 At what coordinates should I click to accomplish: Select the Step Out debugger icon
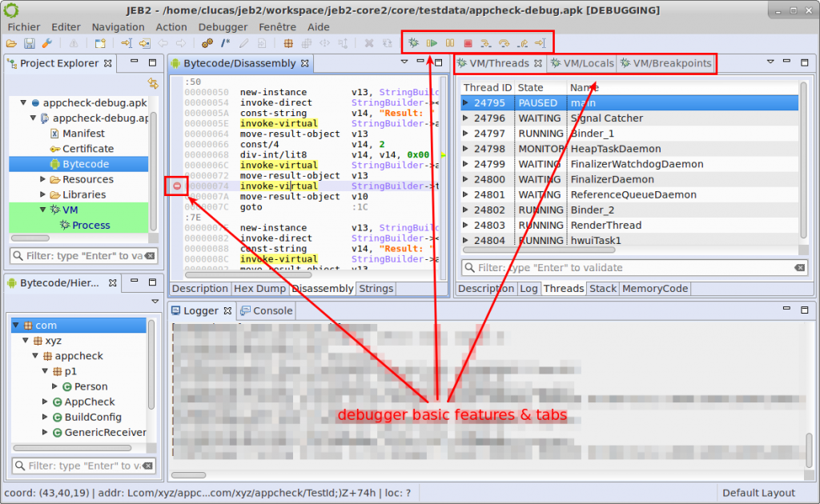524,42
